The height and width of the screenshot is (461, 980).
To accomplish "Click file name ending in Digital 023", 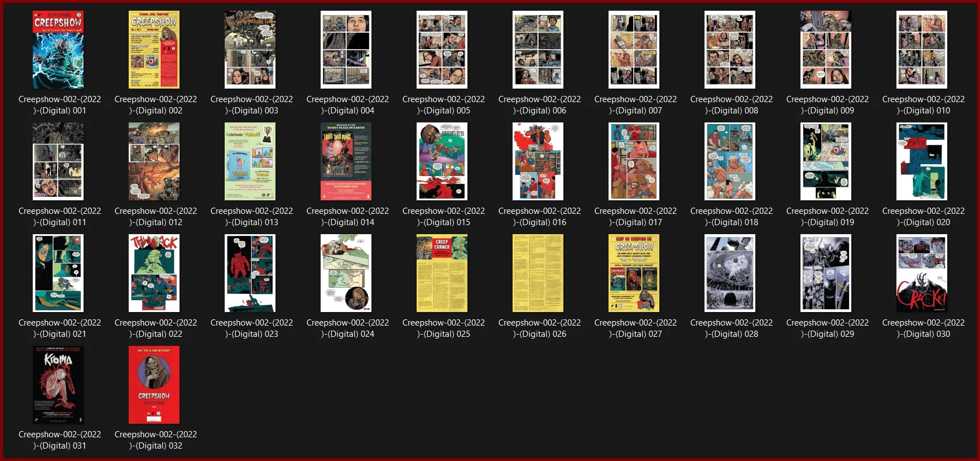I will click(x=252, y=328).
